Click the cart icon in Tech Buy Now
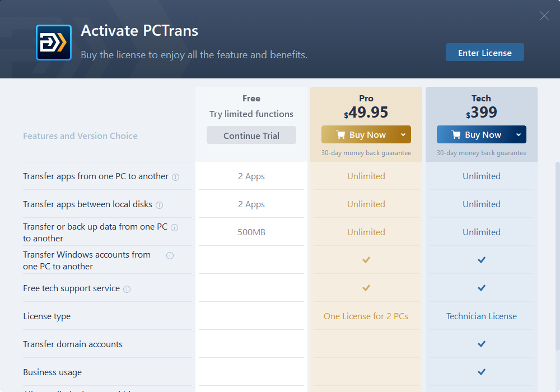560x392 pixels. [456, 135]
